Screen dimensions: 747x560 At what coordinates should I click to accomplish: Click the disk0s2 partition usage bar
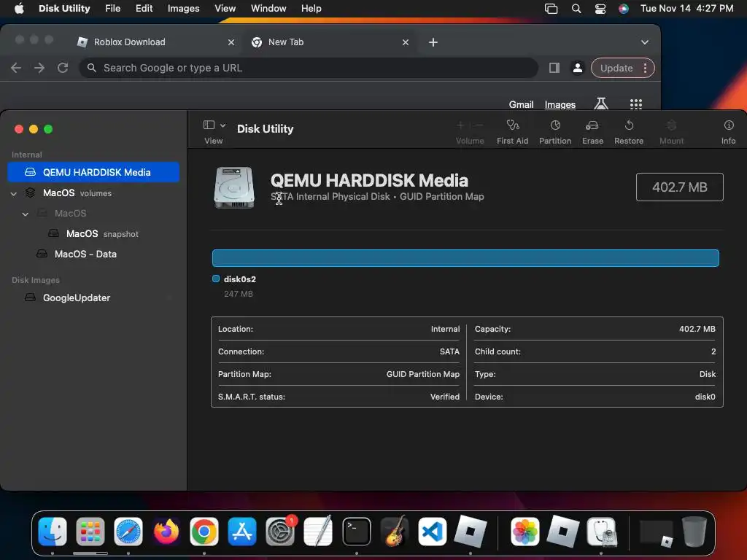tap(465, 258)
